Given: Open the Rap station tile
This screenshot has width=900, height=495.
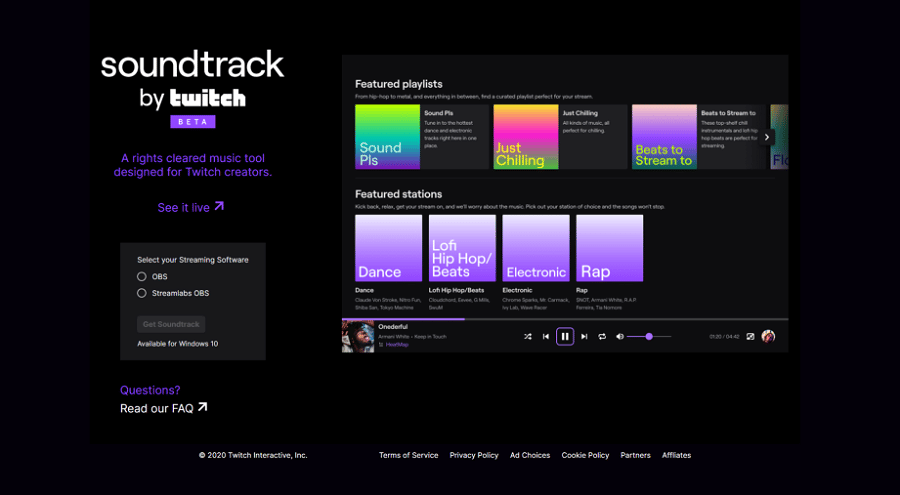Looking at the screenshot, I should [x=610, y=248].
